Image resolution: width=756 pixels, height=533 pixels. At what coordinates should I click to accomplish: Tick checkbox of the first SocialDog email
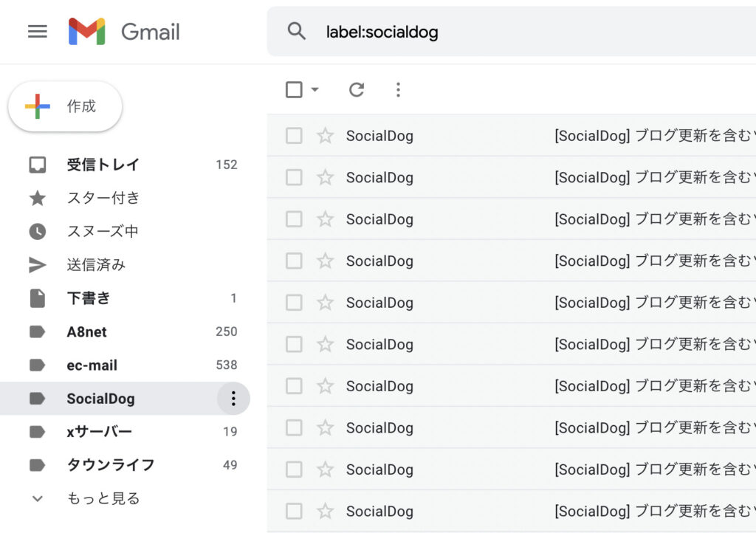[x=294, y=135]
